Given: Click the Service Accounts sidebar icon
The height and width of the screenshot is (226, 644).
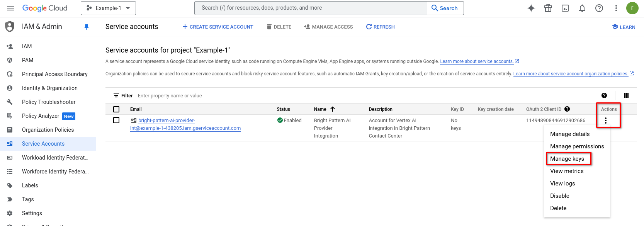Looking at the screenshot, I should pyautogui.click(x=10, y=144).
